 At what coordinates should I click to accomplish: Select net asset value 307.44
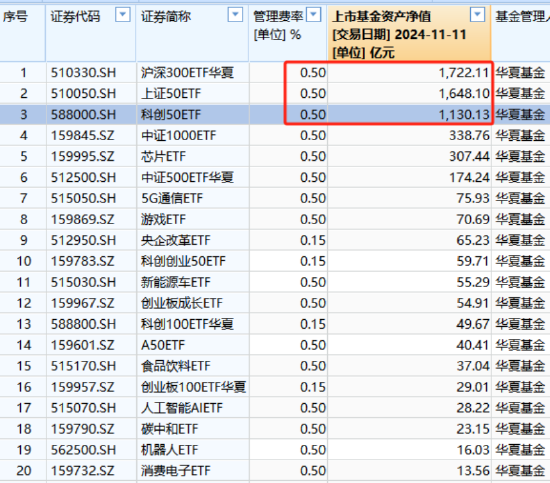(x=469, y=156)
